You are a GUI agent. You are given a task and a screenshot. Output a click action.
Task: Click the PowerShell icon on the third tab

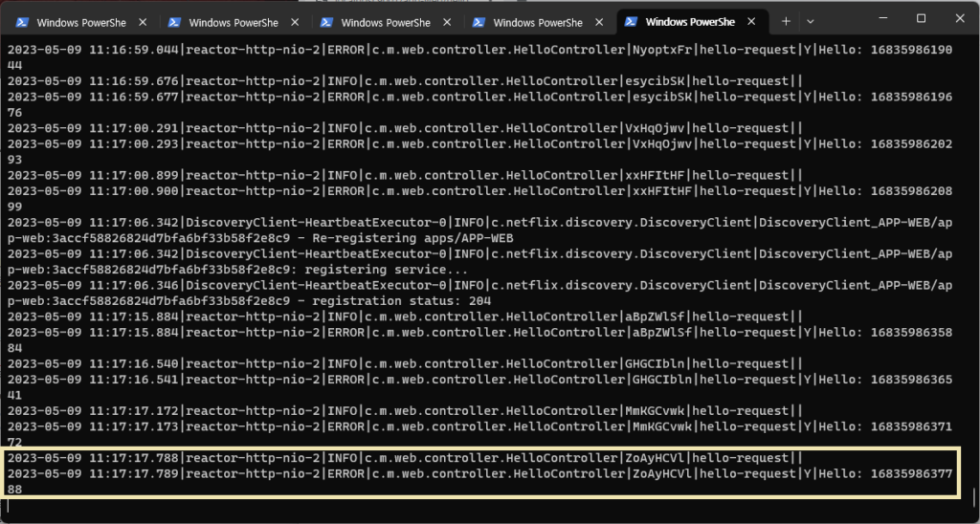point(326,22)
